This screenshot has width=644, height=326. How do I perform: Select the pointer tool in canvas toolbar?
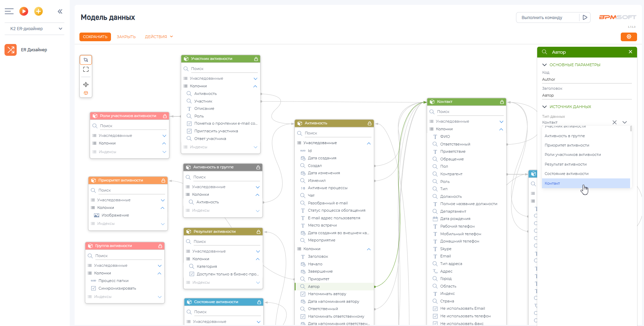click(x=86, y=60)
